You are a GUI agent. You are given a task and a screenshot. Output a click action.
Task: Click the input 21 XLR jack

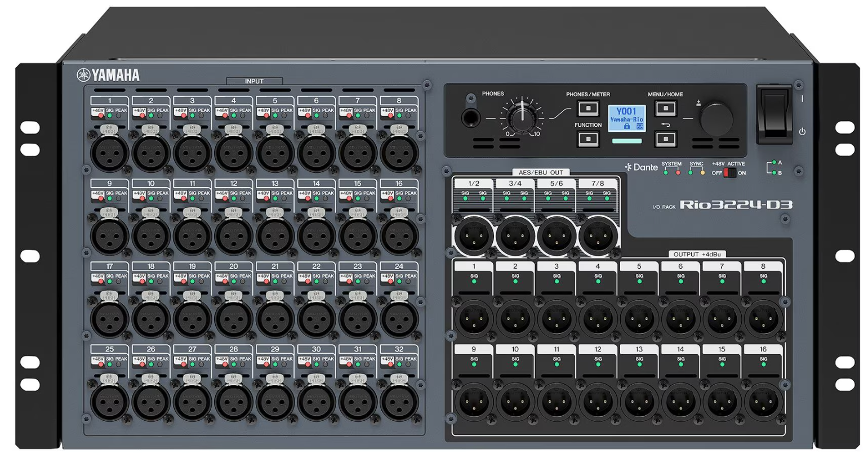(275, 318)
